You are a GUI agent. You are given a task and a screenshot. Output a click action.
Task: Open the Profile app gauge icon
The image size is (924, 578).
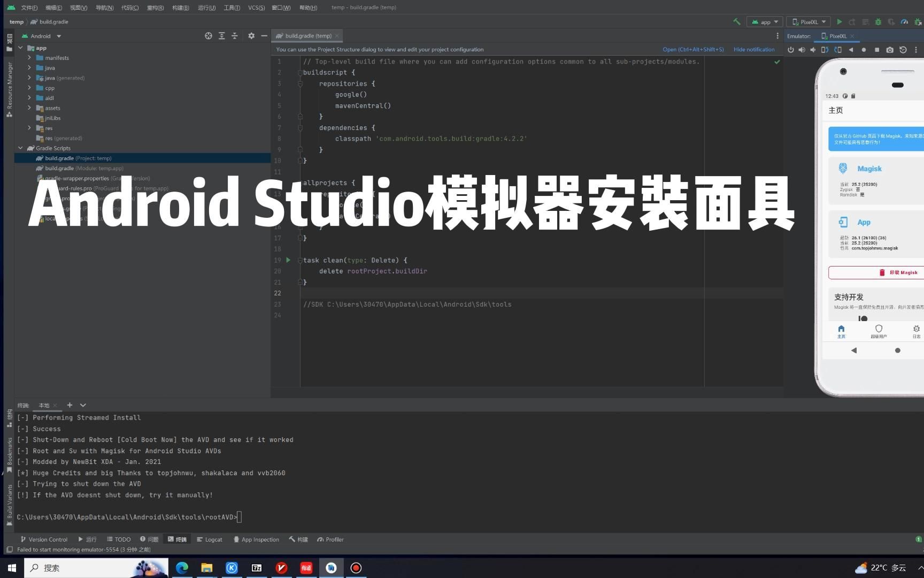[x=904, y=22]
